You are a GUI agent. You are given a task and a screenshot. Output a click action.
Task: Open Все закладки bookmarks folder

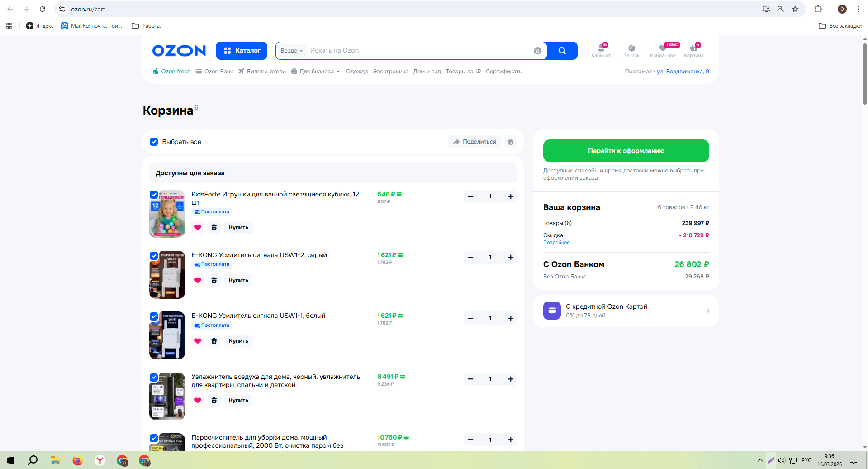(x=840, y=26)
